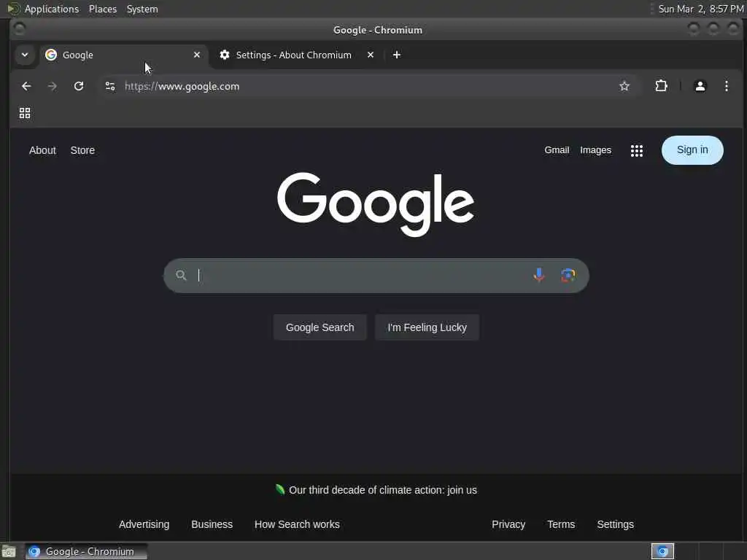This screenshot has height=560, width=747.
Task: Click the Google Search button
Action: coord(320,327)
